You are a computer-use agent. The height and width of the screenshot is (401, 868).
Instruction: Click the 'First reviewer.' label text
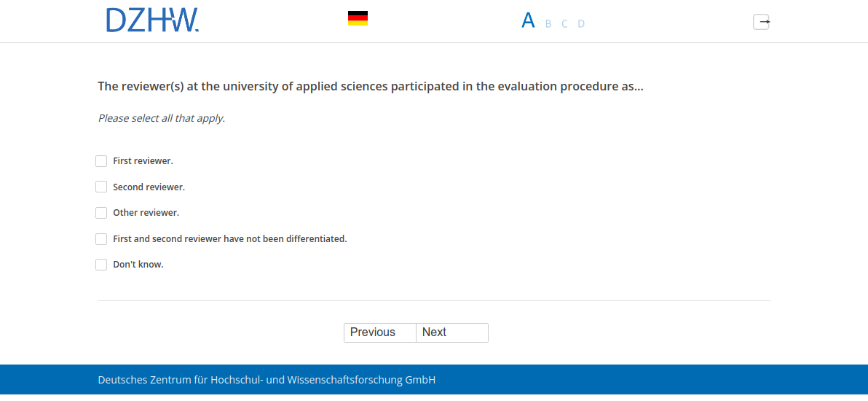[x=143, y=161]
